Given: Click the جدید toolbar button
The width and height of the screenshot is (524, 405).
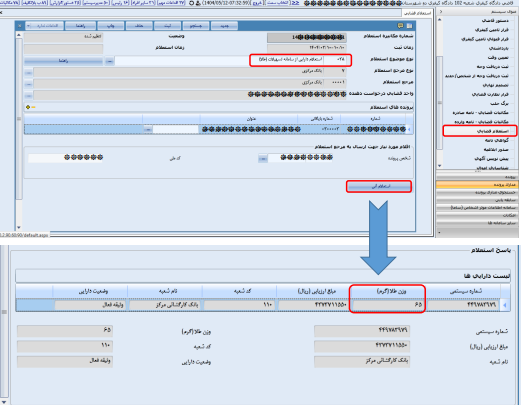Looking at the screenshot, I should pos(225,26).
